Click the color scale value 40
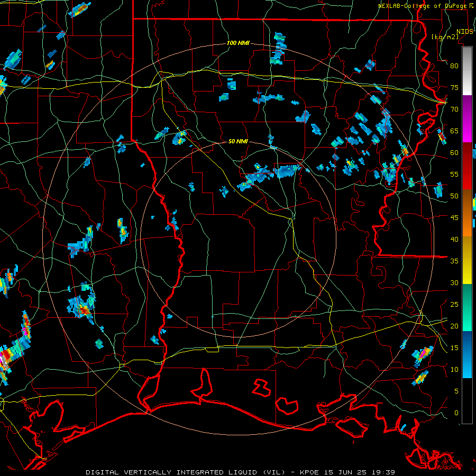Viewport: 476px width, 476px height. click(x=454, y=240)
